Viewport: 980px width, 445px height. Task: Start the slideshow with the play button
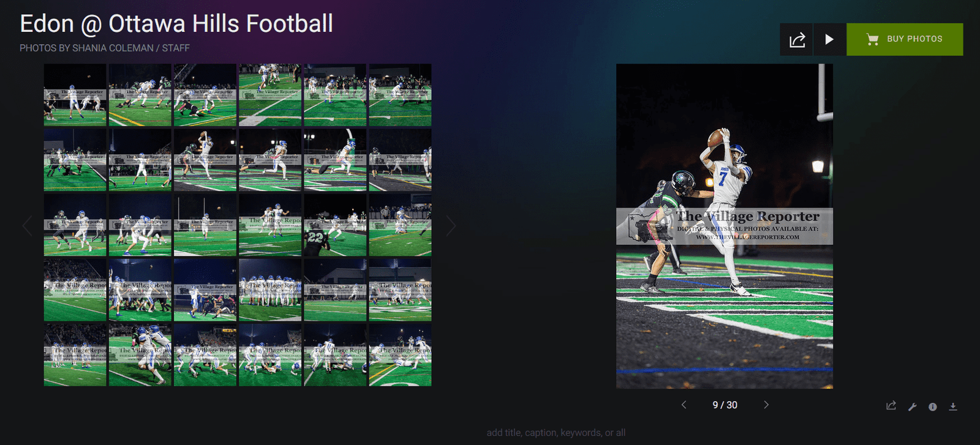click(829, 40)
